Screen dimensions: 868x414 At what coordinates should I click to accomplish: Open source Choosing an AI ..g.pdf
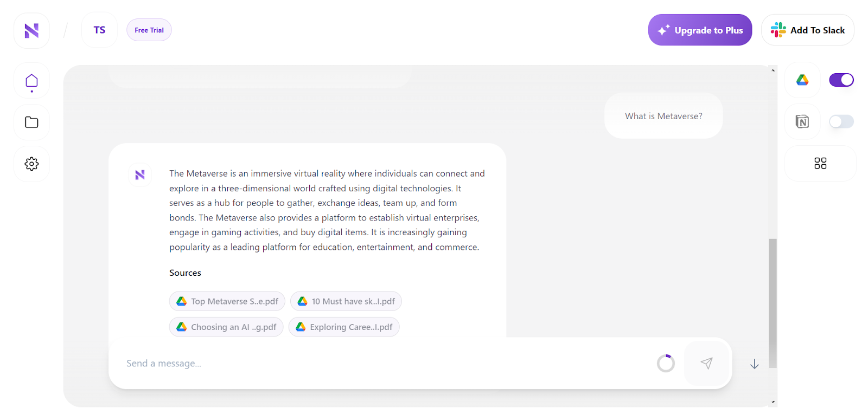(226, 327)
